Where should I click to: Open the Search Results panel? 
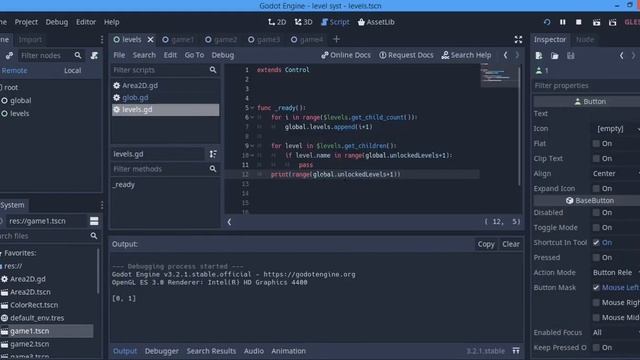coord(211,351)
